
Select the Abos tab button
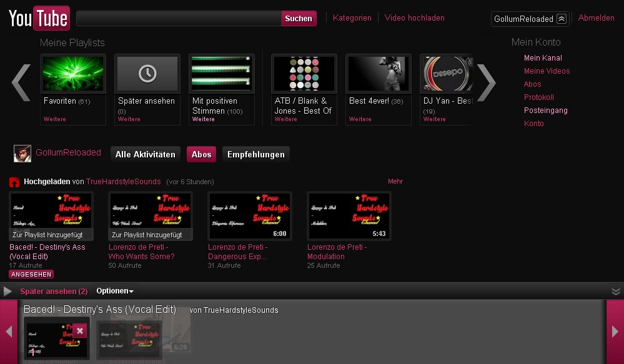[201, 154]
